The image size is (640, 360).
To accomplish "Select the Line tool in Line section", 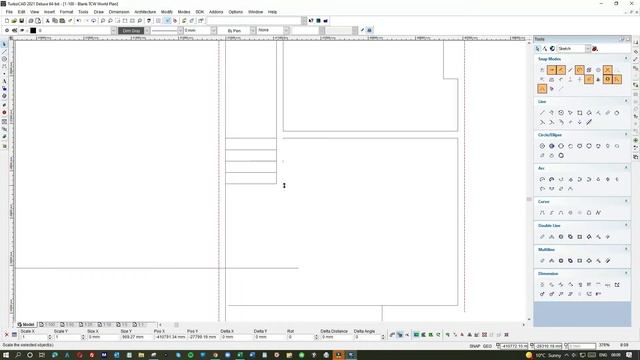I will point(542,113).
